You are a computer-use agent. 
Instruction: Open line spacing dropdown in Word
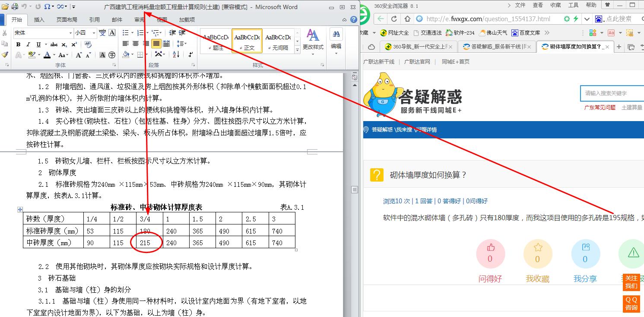(182, 44)
